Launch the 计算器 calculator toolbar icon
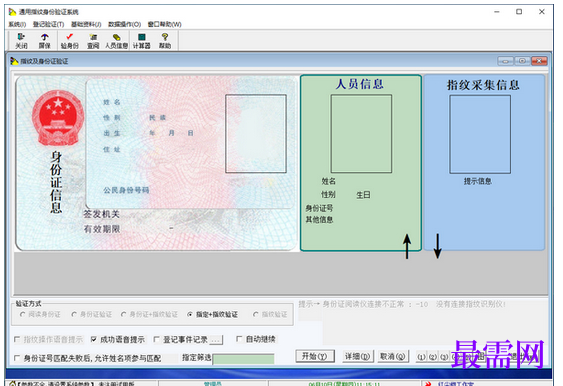The height and width of the screenshot is (386, 563). (x=141, y=41)
